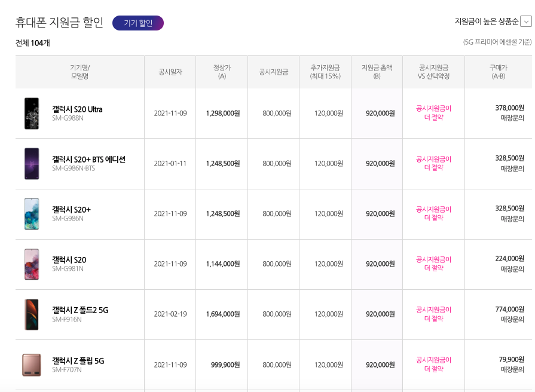
Task: Click the 224,000원 purchase price
Action: click(510, 259)
